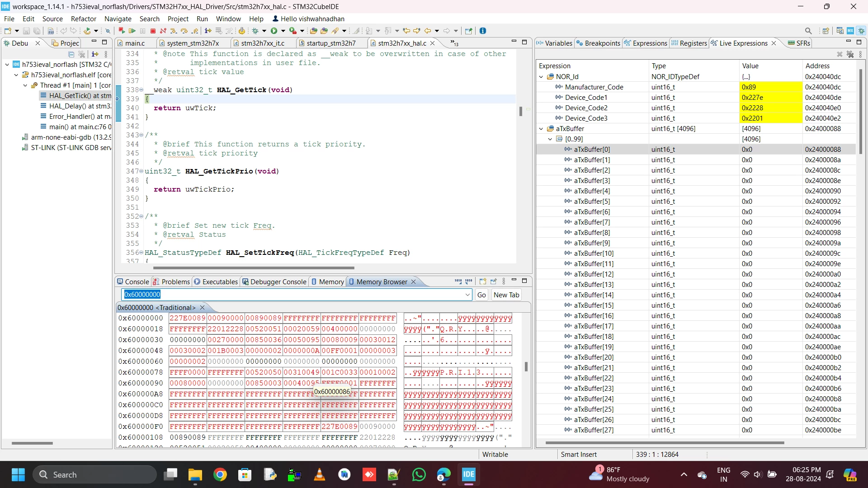Click the Step Into icon

pyautogui.click(x=173, y=31)
